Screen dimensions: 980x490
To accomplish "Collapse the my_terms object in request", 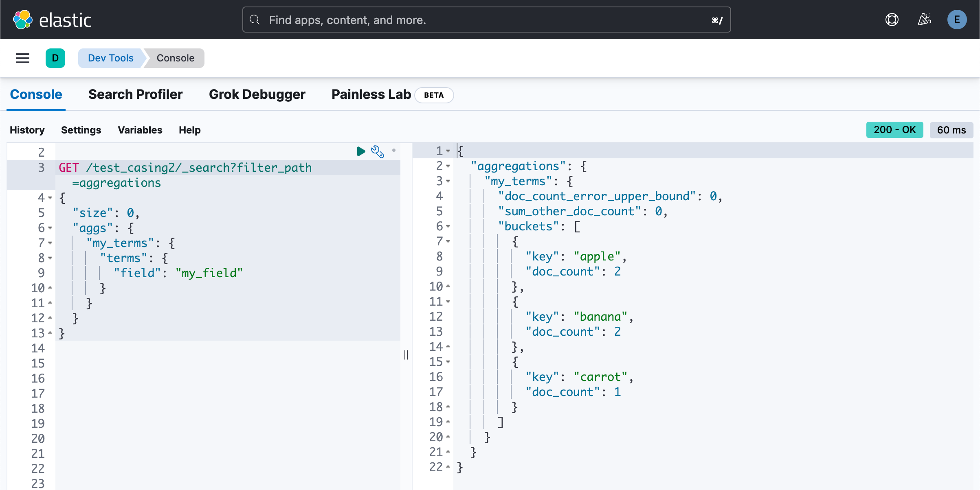I will pyautogui.click(x=50, y=243).
